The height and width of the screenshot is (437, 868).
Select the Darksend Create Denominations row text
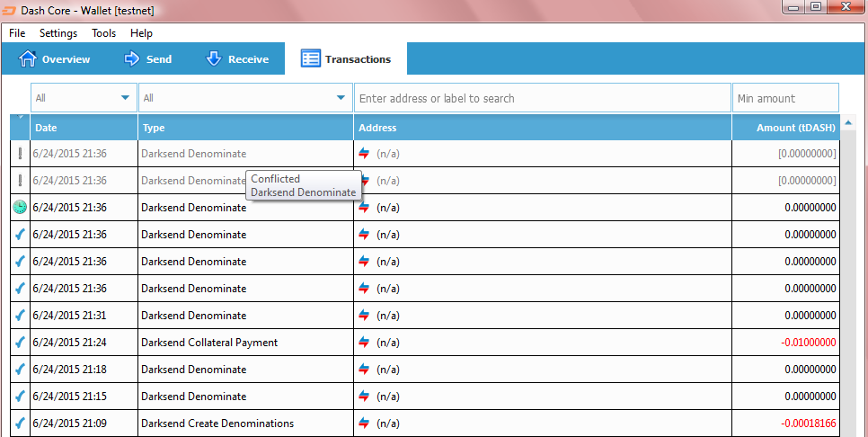(217, 424)
